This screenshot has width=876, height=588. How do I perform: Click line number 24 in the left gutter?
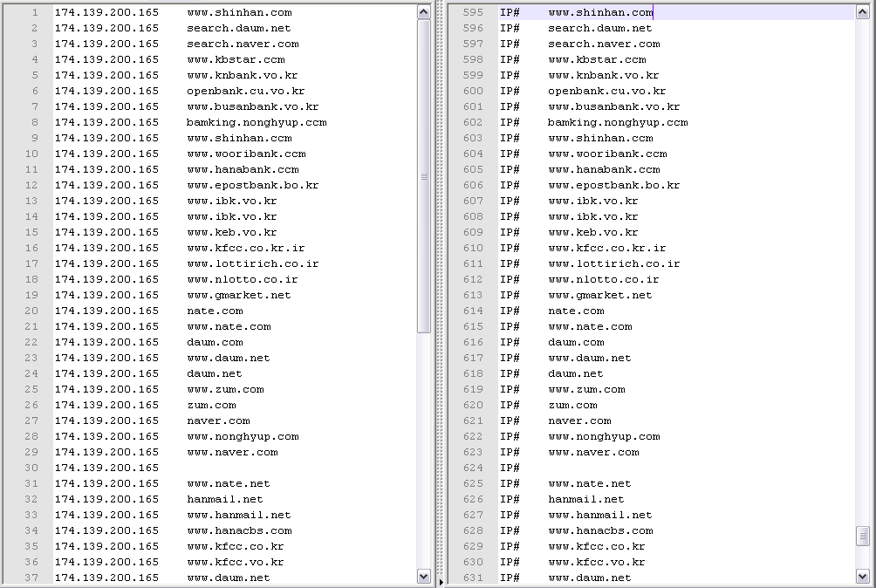point(31,373)
